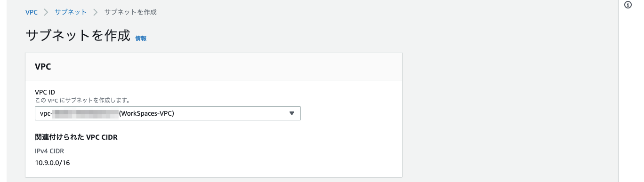Click the サブネットを作成 breadcrumb item
644x182 pixels.
pos(130,12)
